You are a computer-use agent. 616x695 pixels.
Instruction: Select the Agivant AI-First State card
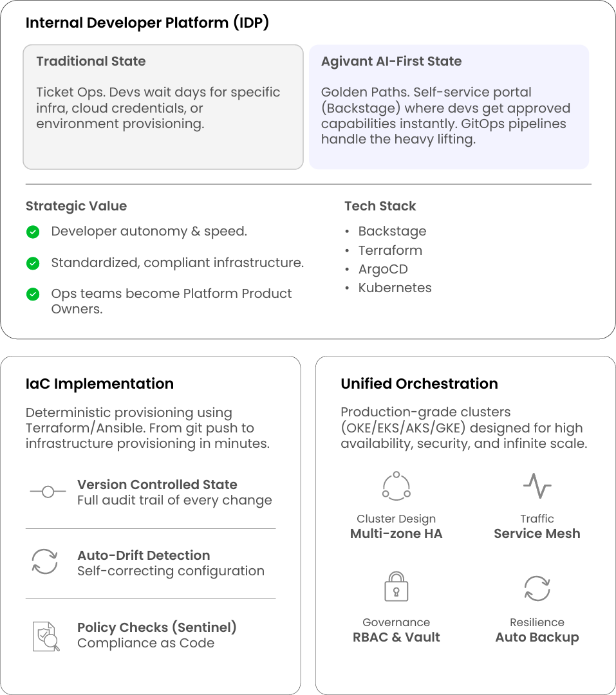pos(449,107)
